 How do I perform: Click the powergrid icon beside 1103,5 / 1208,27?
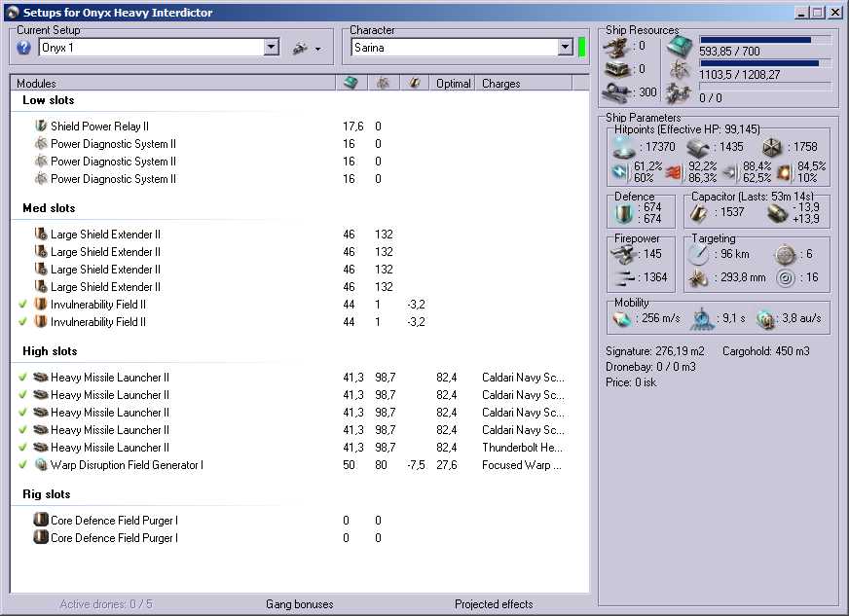679,70
